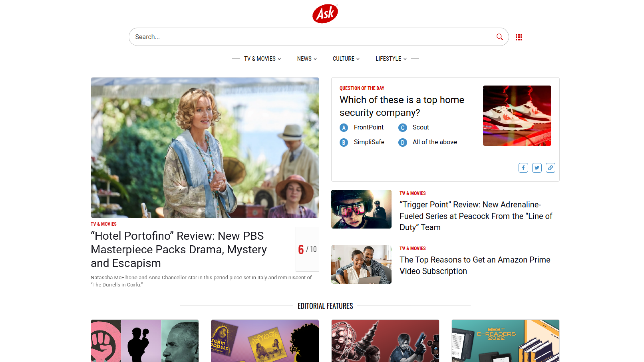
Task: Open the sneaker image in question card
Action: pos(517,116)
